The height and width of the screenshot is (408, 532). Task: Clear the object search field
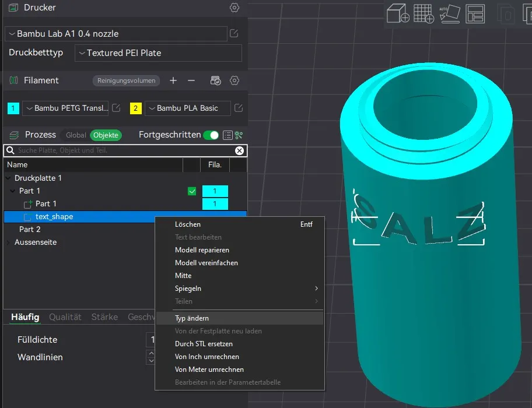click(239, 150)
